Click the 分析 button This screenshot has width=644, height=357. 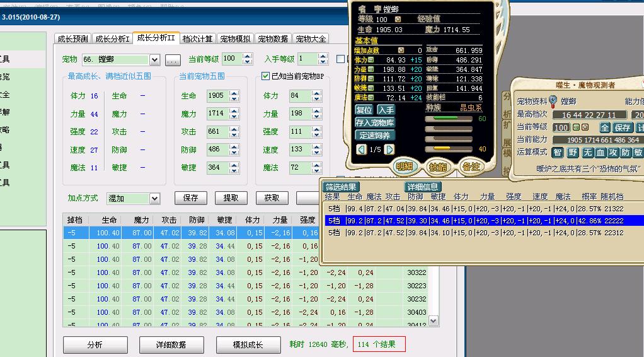[x=95, y=345]
